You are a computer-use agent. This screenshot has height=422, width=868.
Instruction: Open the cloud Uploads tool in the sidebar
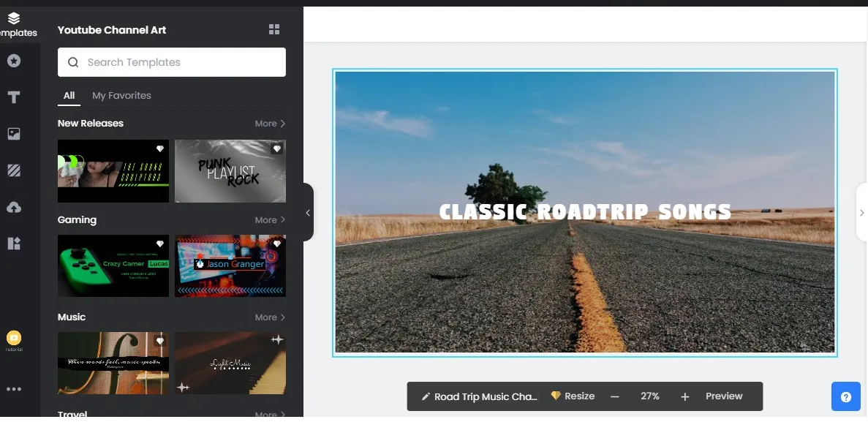click(x=14, y=207)
